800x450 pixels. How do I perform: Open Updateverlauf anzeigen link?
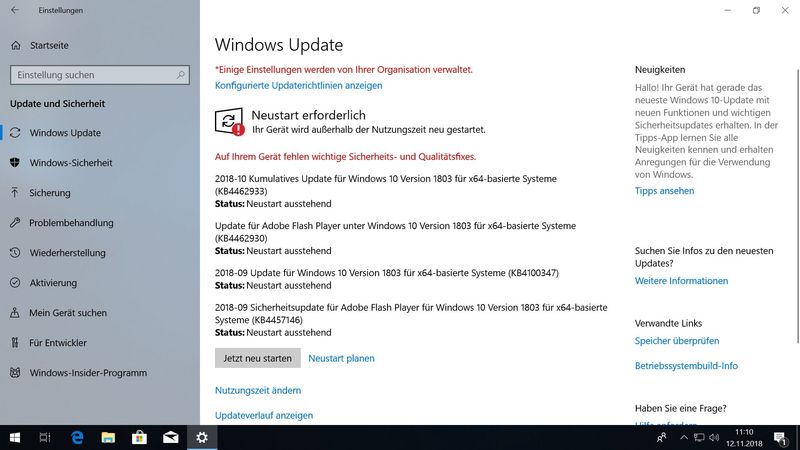(264, 415)
